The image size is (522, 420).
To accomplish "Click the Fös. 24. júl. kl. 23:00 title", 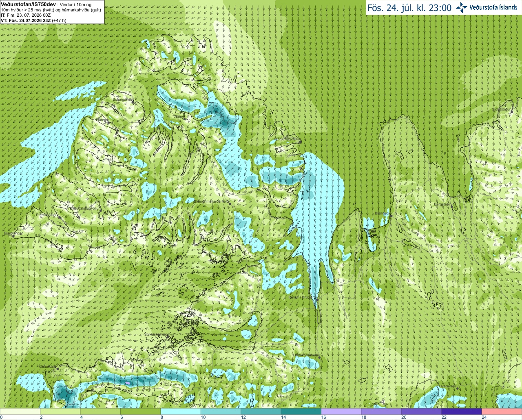I will pos(409,8).
